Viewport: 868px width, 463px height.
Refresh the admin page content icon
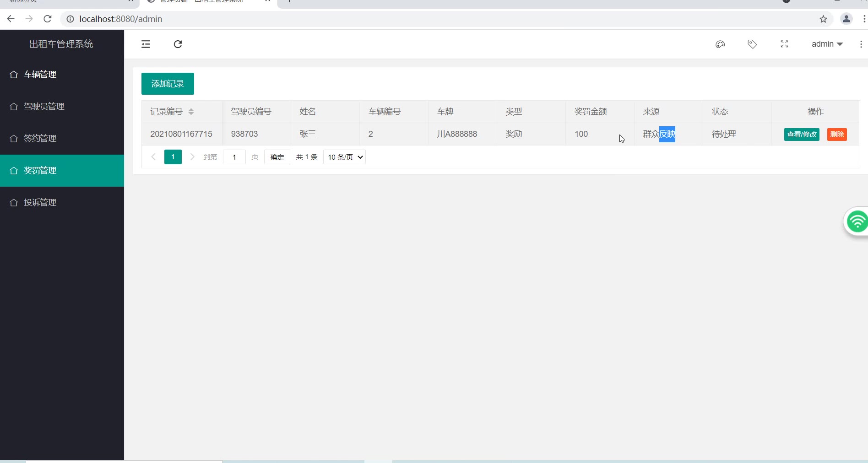(178, 44)
